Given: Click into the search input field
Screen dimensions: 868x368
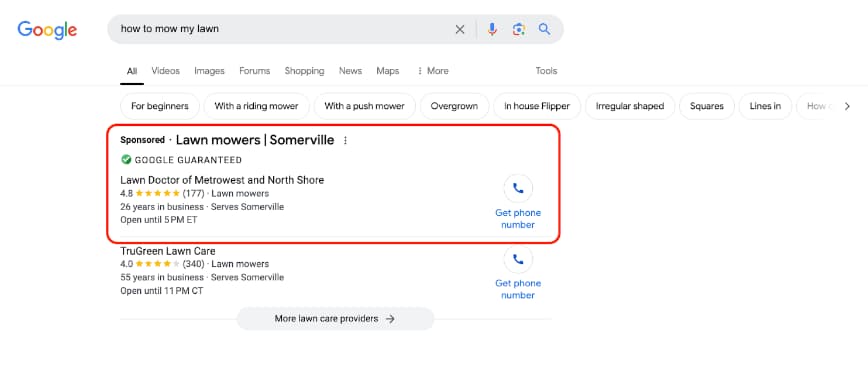Looking at the screenshot, I should click(x=282, y=29).
